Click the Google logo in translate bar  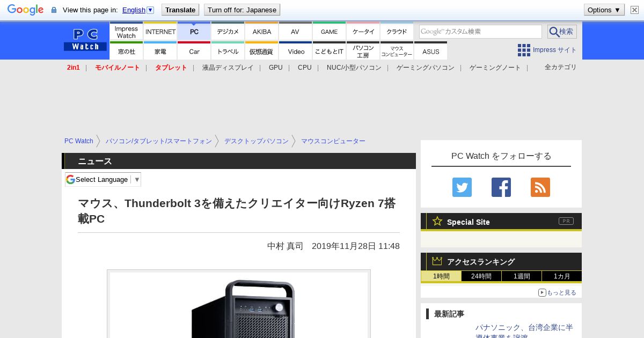[x=25, y=10]
